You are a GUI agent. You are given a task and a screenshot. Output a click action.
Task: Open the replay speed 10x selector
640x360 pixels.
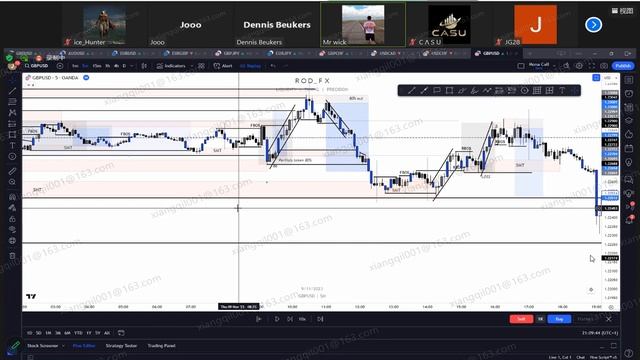(x=303, y=319)
